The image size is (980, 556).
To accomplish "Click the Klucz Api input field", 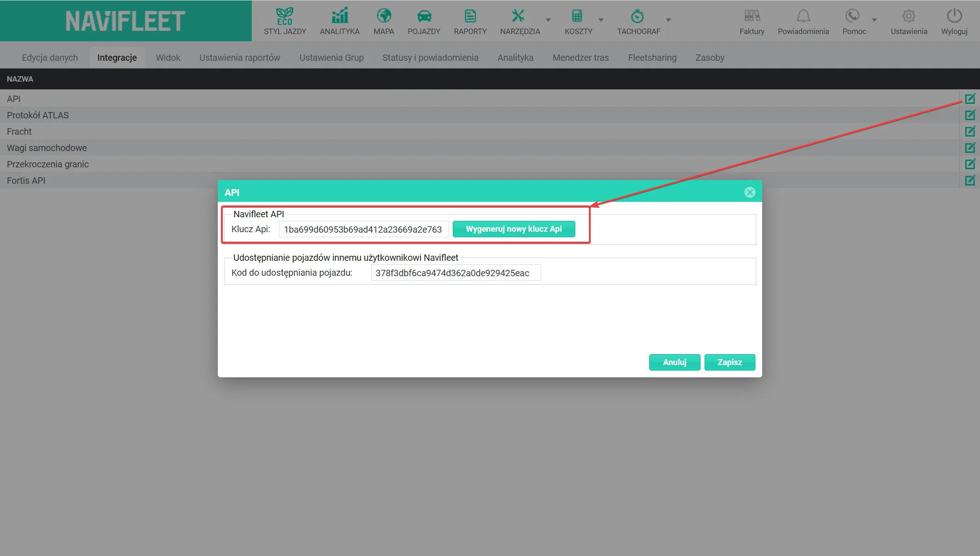I will click(x=363, y=229).
